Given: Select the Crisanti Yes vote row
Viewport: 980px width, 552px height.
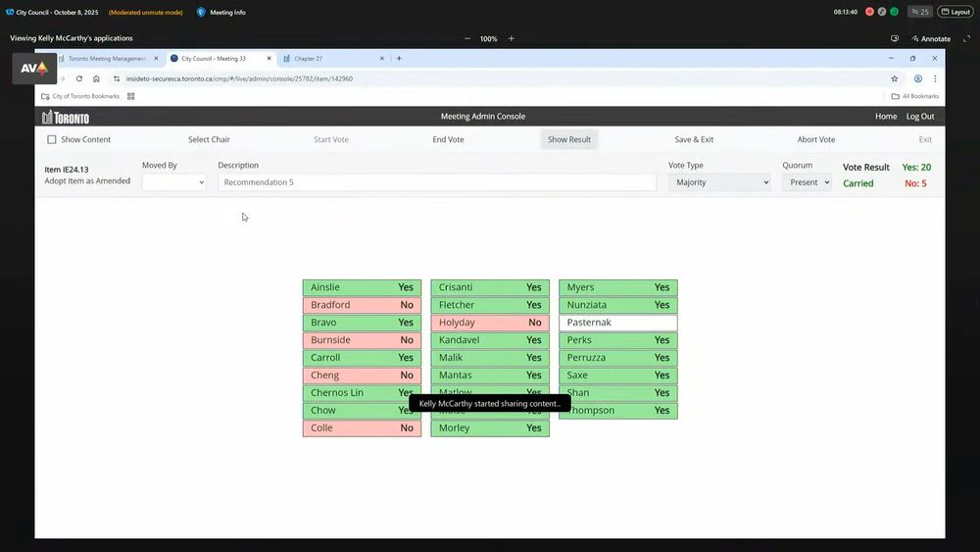Looking at the screenshot, I should click(x=490, y=287).
